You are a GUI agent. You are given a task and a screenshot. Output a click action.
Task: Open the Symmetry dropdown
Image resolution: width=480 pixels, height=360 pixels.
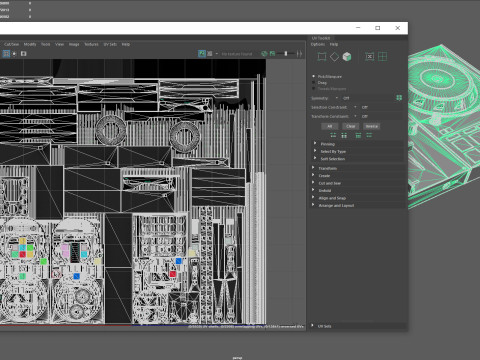point(337,98)
